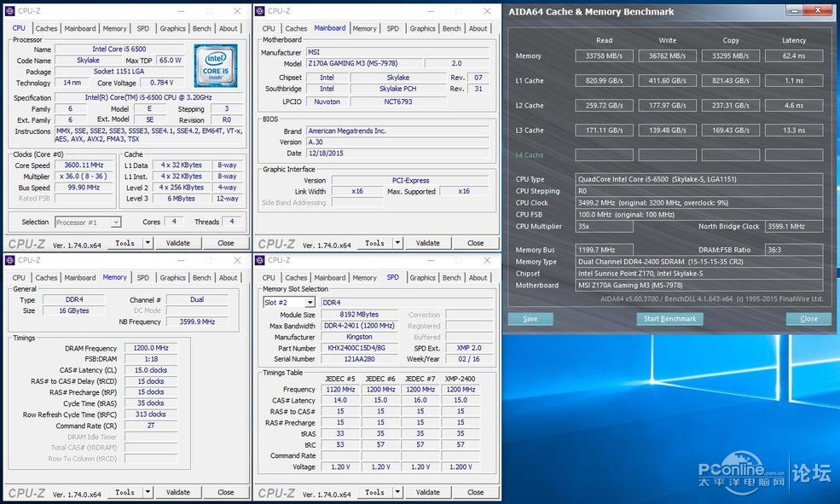Click the CPU-Z title icon in the Mainboard window
Screen dimensions: 840x504
261,11
